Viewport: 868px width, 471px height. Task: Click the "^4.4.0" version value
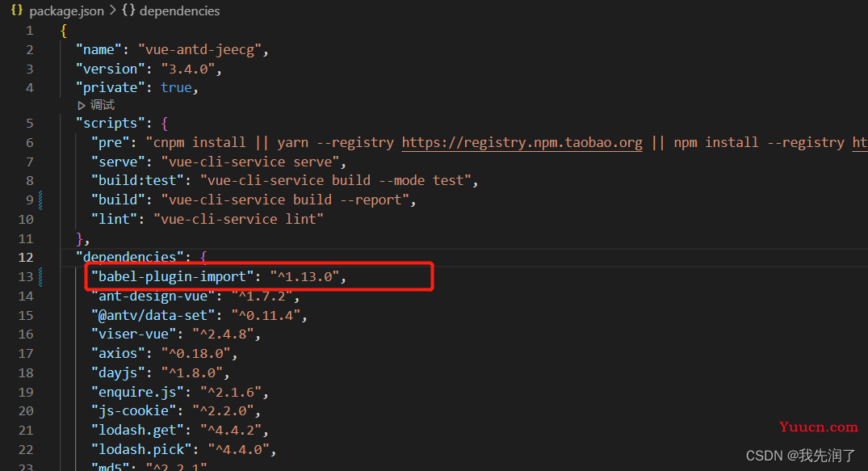pyautogui.click(x=238, y=449)
